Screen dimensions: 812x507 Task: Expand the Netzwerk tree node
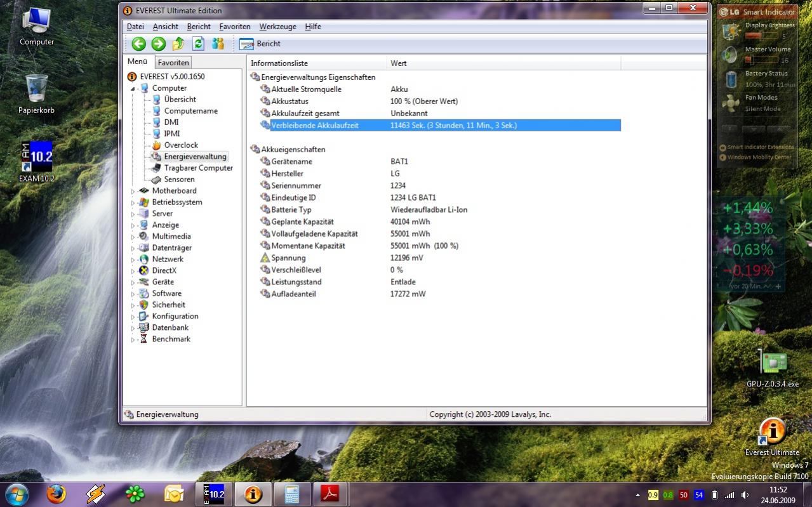click(133, 260)
